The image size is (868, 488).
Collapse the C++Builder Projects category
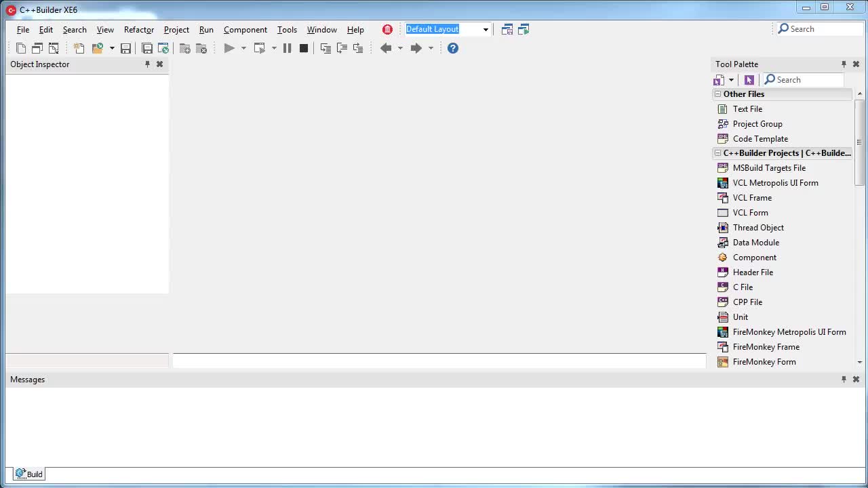tap(717, 153)
